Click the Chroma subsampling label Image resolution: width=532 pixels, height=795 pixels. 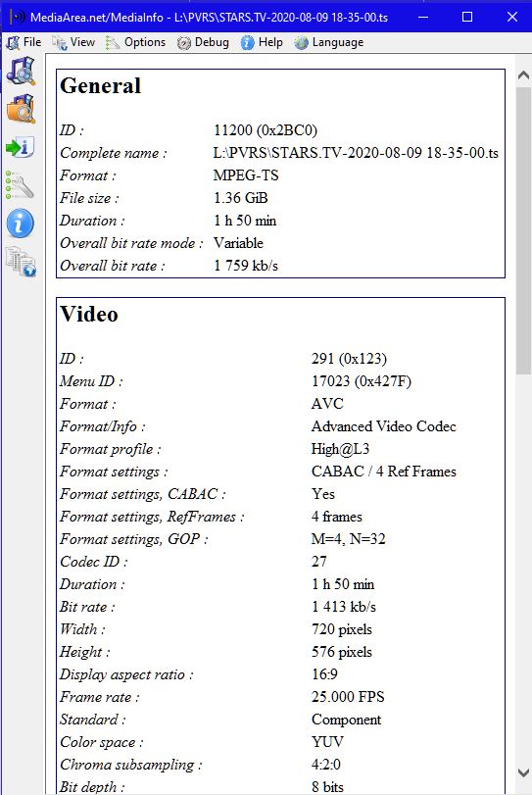[130, 765]
